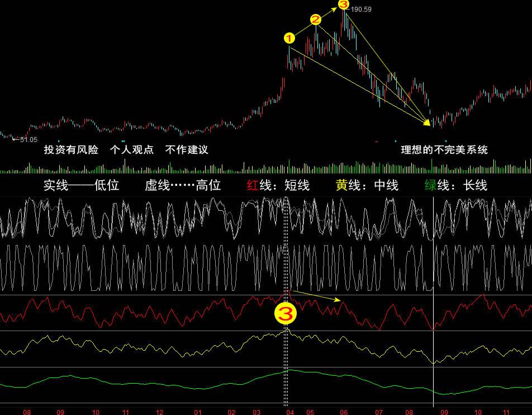This screenshot has width=532, height=415.
Task: Select month 02 on the time axis
Action: coord(231,412)
